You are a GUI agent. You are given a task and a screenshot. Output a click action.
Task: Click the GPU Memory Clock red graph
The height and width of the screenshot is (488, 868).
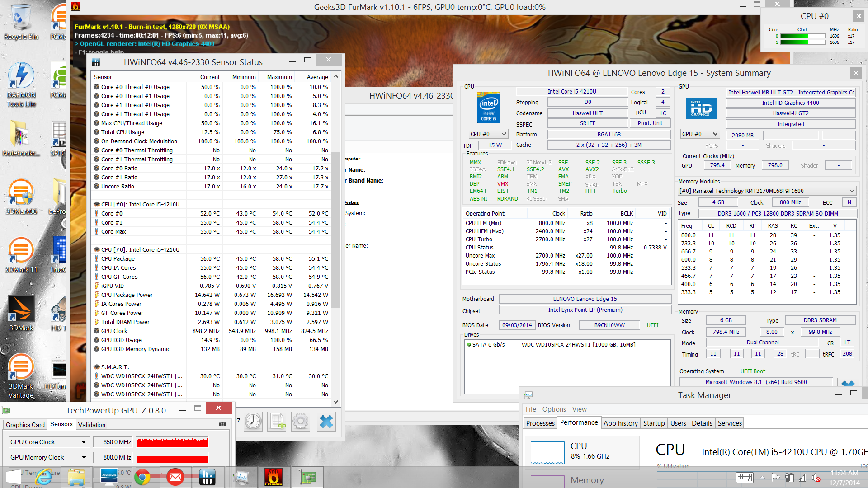(172, 458)
